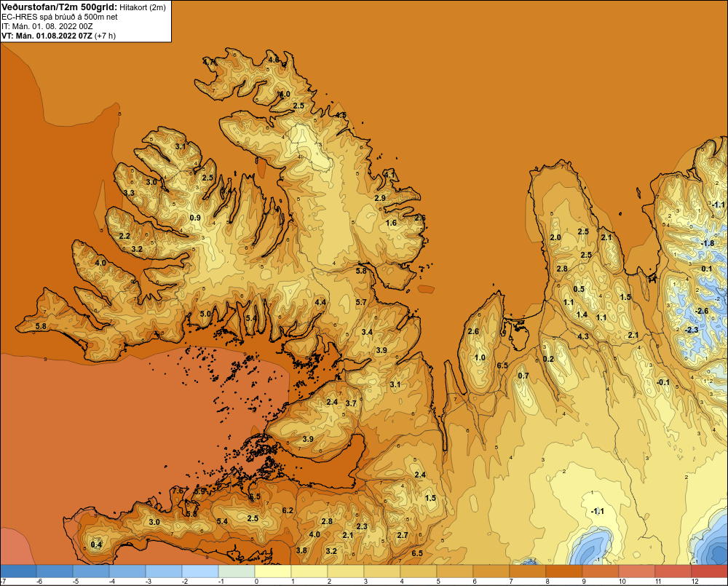The width and height of the screenshot is (728, 586).
Task: Click the 5.7 temperature value on the map
Action: pos(361,302)
